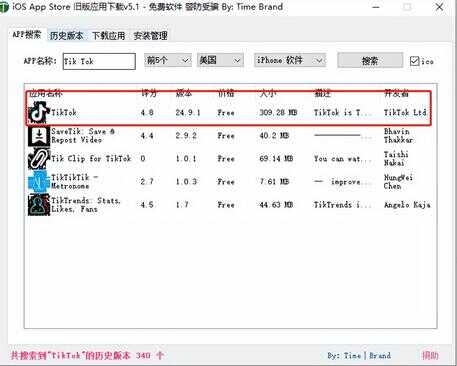
Task: Toggle the ico checkbox
Action: [414, 61]
